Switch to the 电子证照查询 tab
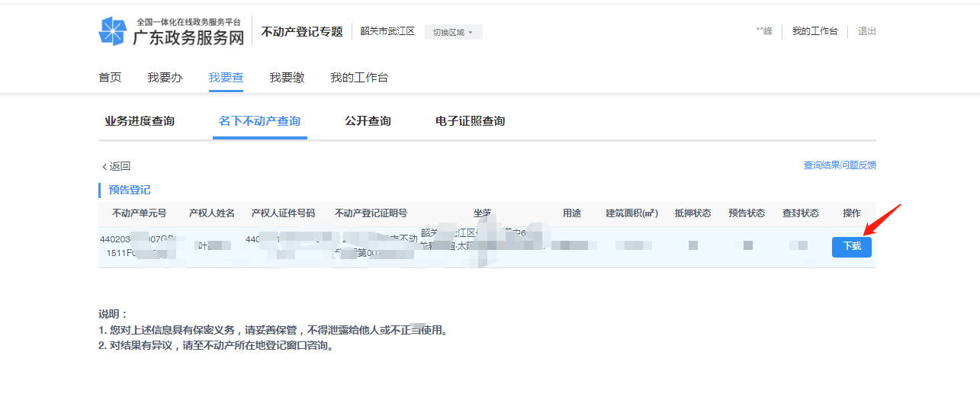980x413 pixels. click(470, 121)
